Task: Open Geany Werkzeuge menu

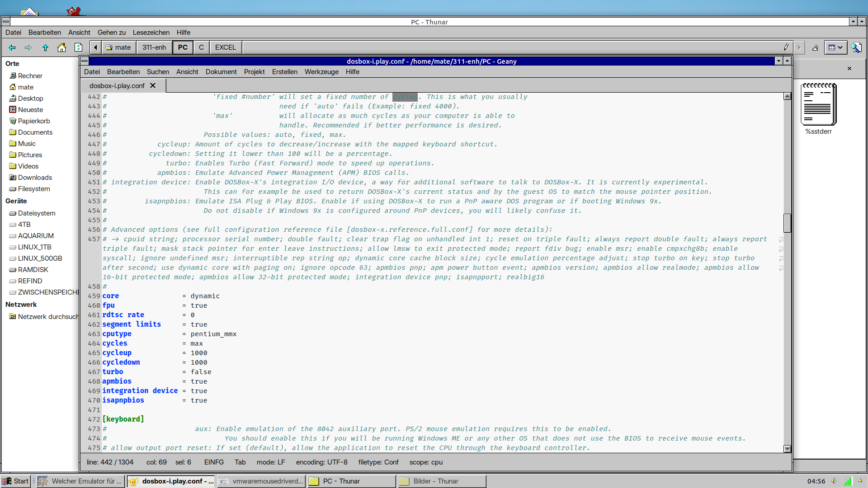Action: point(321,72)
